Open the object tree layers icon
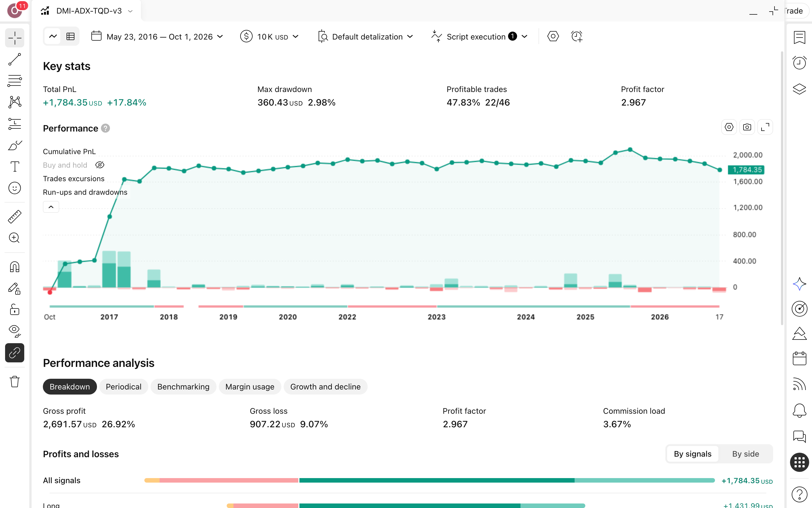The height and width of the screenshot is (508, 812). [799, 89]
